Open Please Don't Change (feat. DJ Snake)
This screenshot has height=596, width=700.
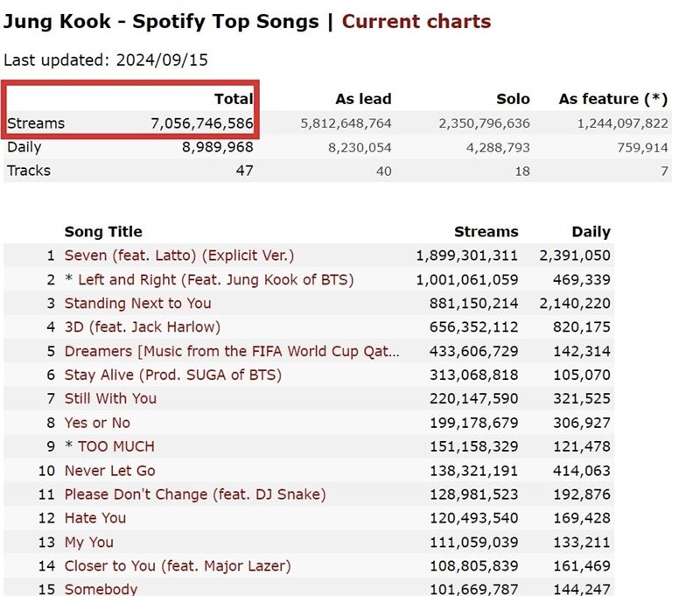coord(195,494)
